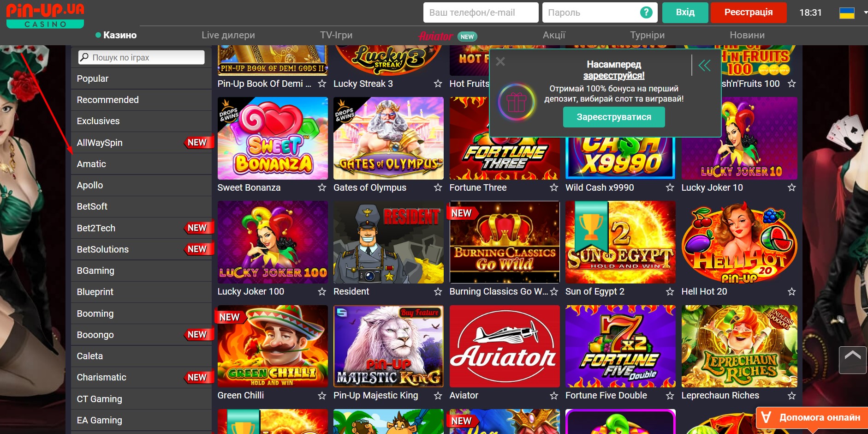The image size is (868, 434).
Task: Collapse the popup with double-chevron icon
Action: click(x=704, y=66)
